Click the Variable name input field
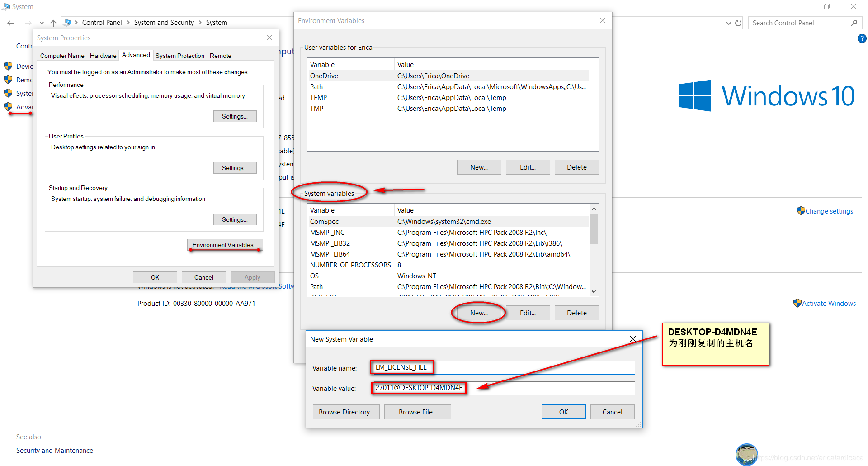Image resolution: width=868 pixels, height=466 pixels. (504, 367)
